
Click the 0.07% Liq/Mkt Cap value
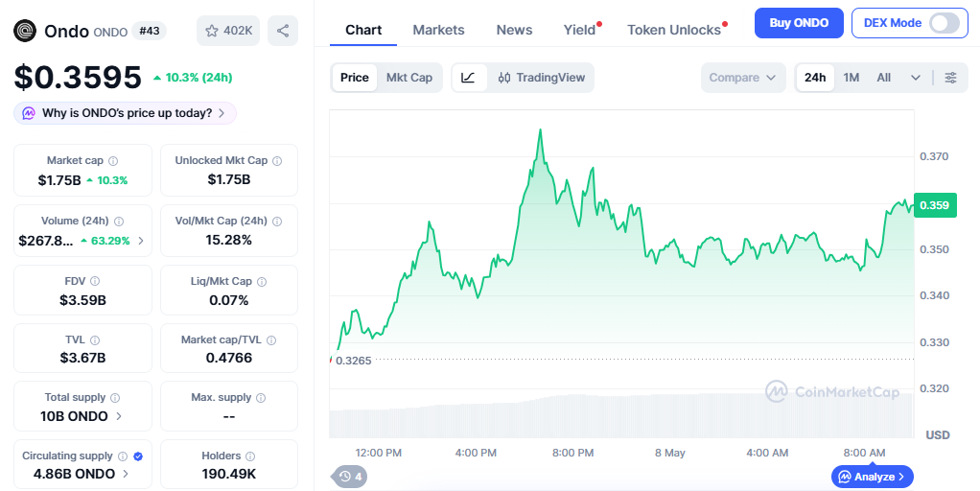point(229,300)
